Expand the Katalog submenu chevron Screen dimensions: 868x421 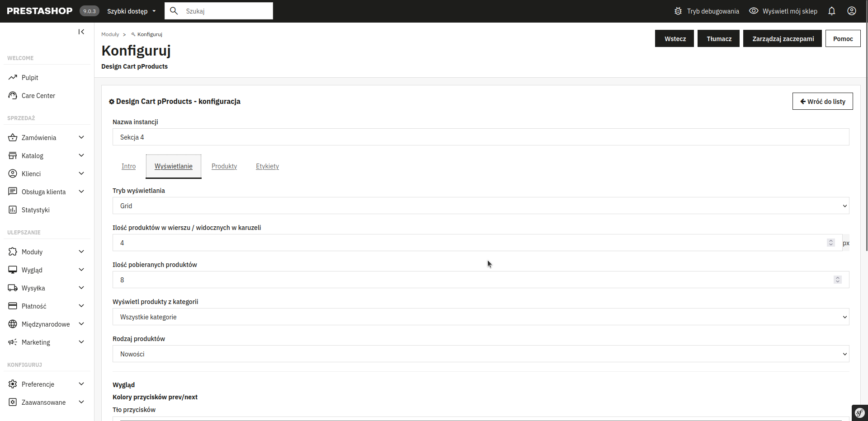tap(81, 155)
